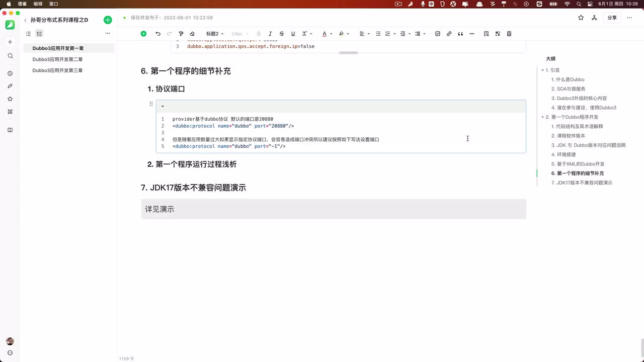
Task: Insert a task checkbox list
Action: point(438,34)
